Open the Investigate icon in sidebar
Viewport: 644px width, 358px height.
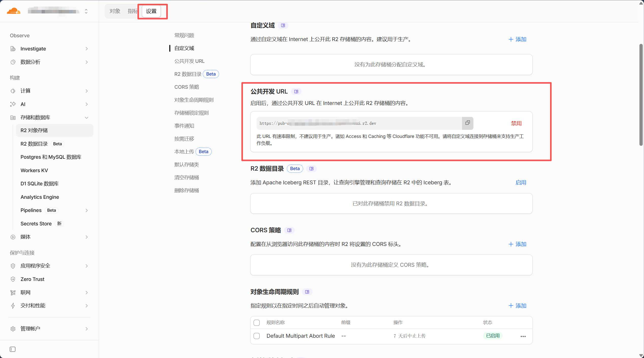13,49
